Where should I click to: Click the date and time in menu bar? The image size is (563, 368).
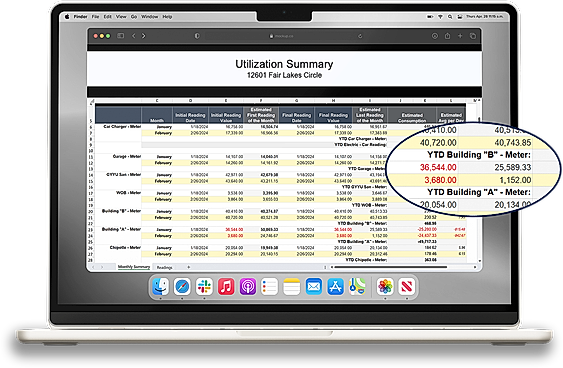(x=485, y=17)
